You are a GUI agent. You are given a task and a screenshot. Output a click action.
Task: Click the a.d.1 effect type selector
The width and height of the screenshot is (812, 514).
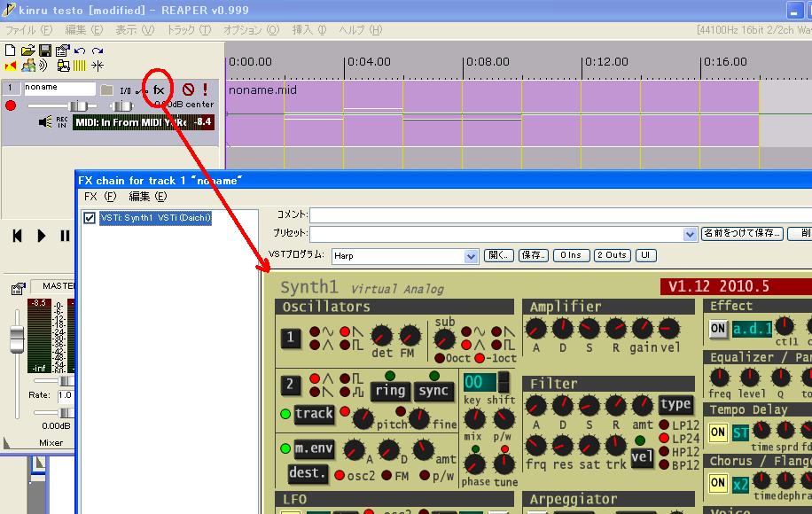tap(752, 329)
